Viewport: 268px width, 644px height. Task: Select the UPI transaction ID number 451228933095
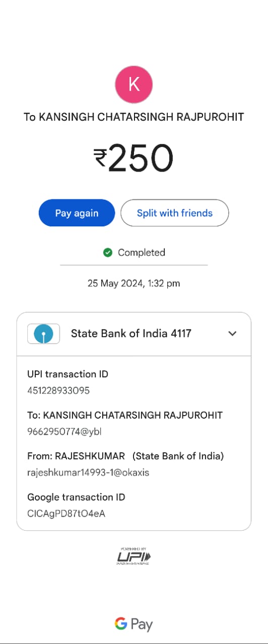pos(58,390)
